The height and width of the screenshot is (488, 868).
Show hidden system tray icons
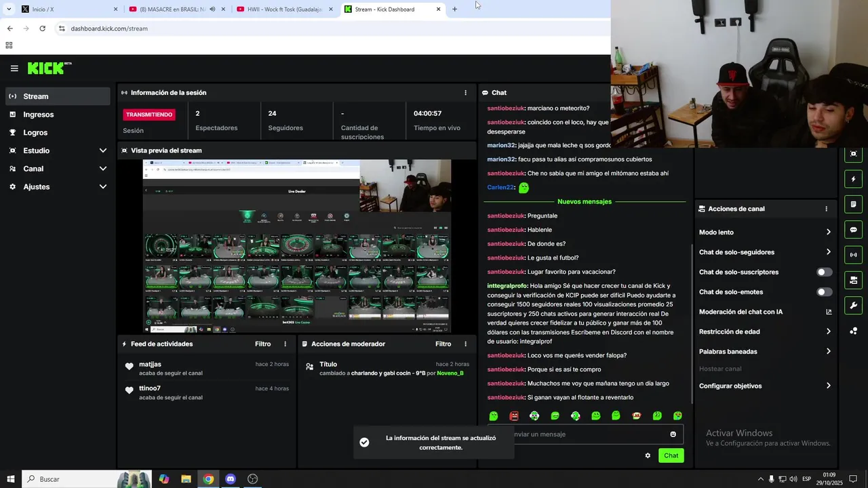pos(760,479)
